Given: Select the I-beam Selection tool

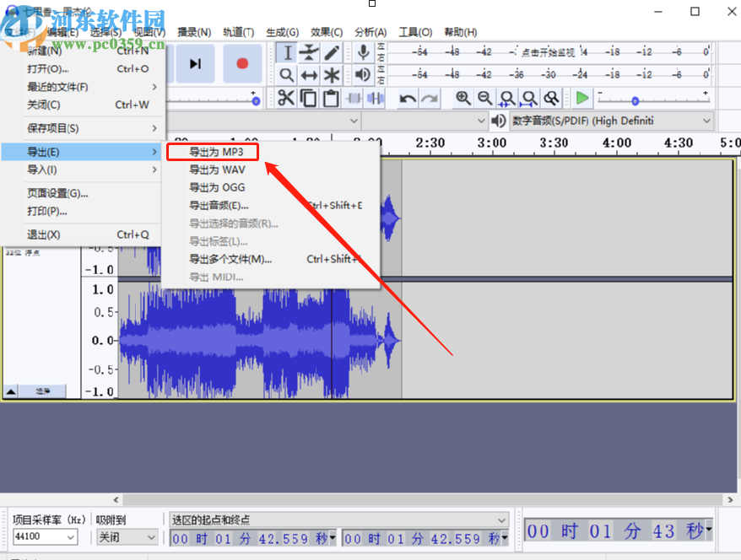Looking at the screenshot, I should (287, 52).
